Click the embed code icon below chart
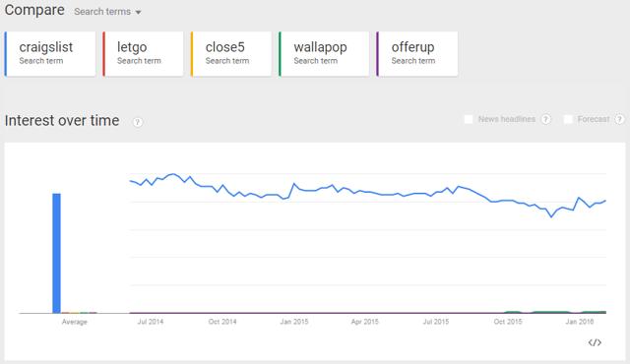The height and width of the screenshot is (364, 630). coord(595,342)
